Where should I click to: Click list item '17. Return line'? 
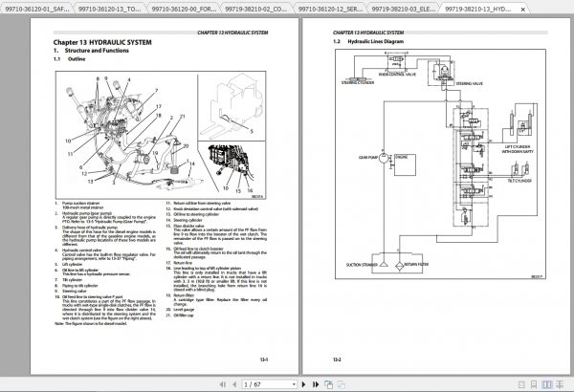[x=179, y=263]
